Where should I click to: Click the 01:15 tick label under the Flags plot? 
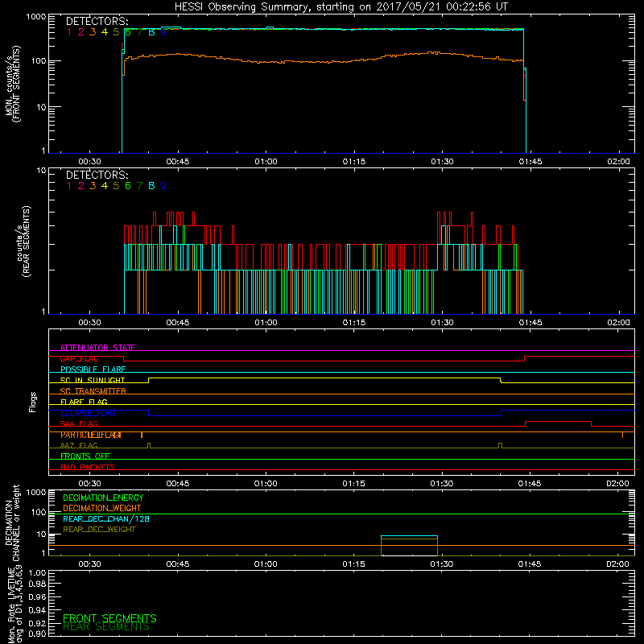[353, 484]
